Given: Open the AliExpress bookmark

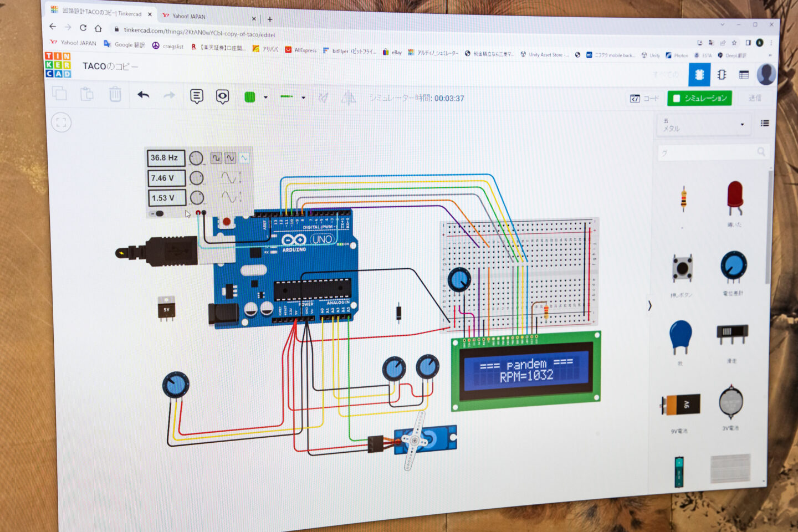Looking at the screenshot, I should click(x=301, y=50).
